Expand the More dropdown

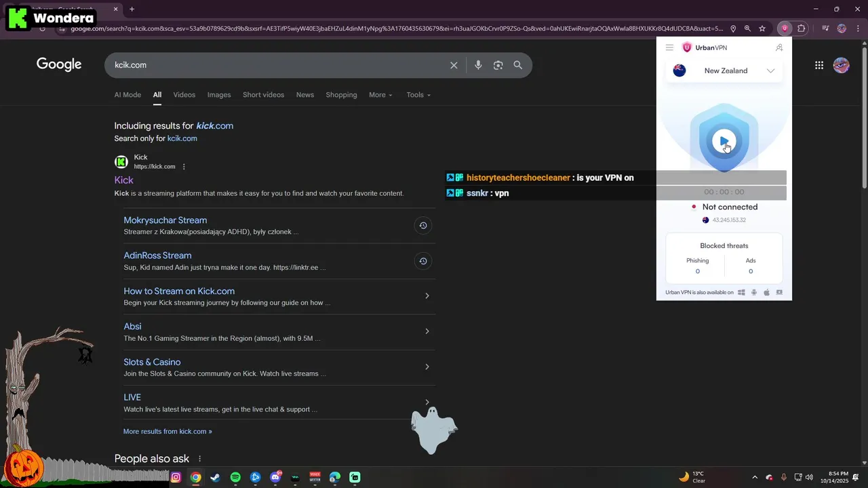(x=380, y=95)
